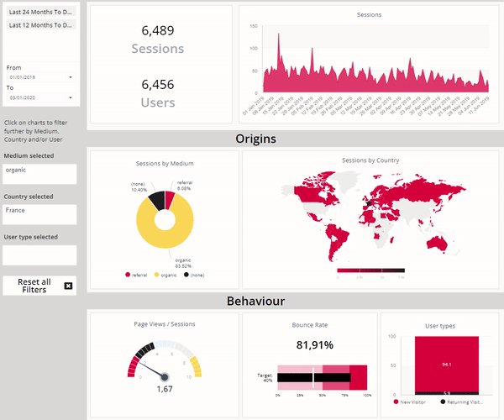Click the Returning Visitor legend marker

click(443, 402)
